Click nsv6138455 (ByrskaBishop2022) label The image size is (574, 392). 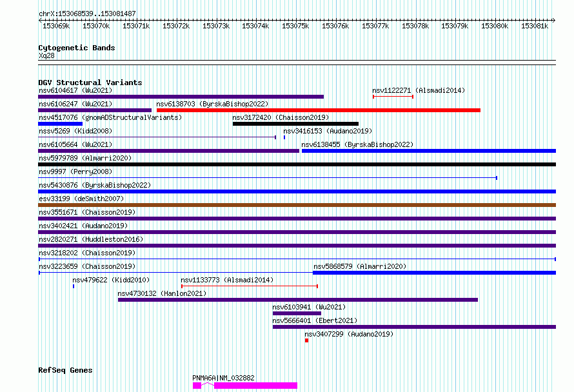(x=357, y=144)
